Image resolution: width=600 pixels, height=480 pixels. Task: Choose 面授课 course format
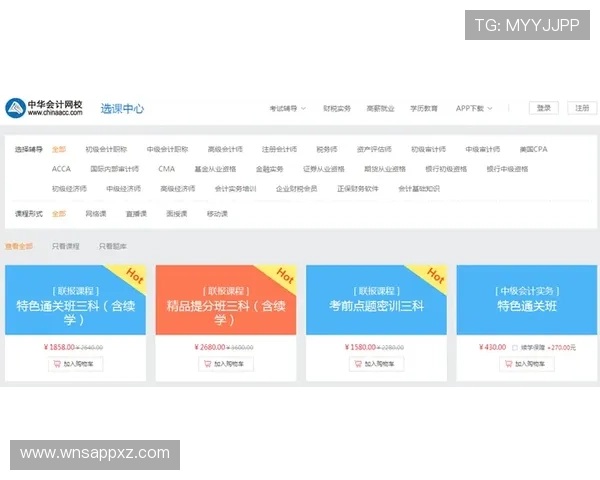click(x=177, y=214)
